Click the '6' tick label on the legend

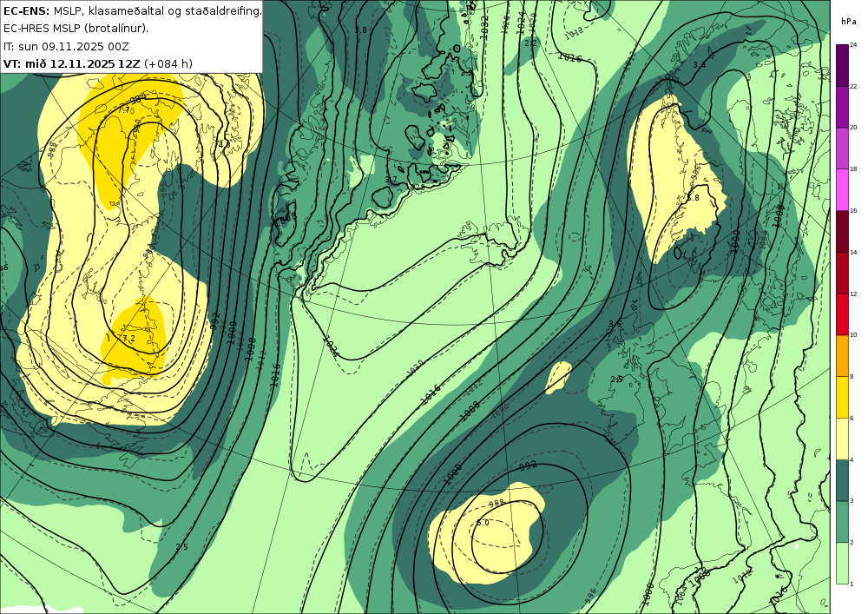pyautogui.click(x=852, y=418)
